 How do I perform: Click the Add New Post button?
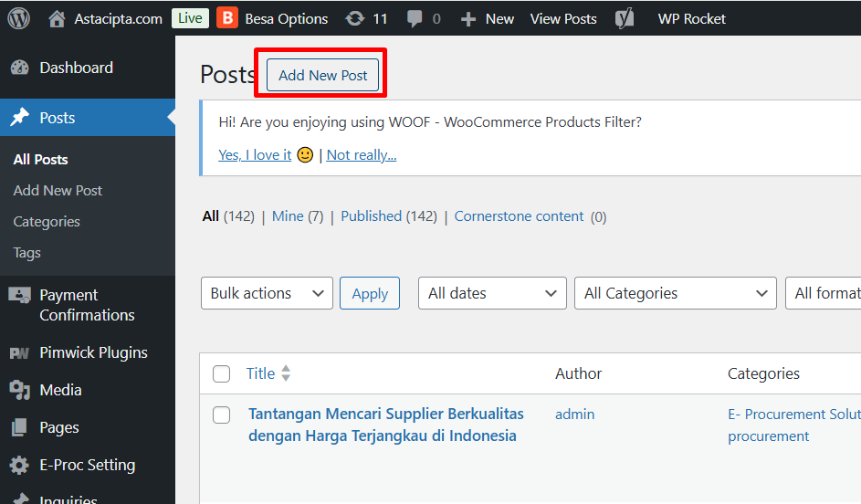[x=322, y=75]
